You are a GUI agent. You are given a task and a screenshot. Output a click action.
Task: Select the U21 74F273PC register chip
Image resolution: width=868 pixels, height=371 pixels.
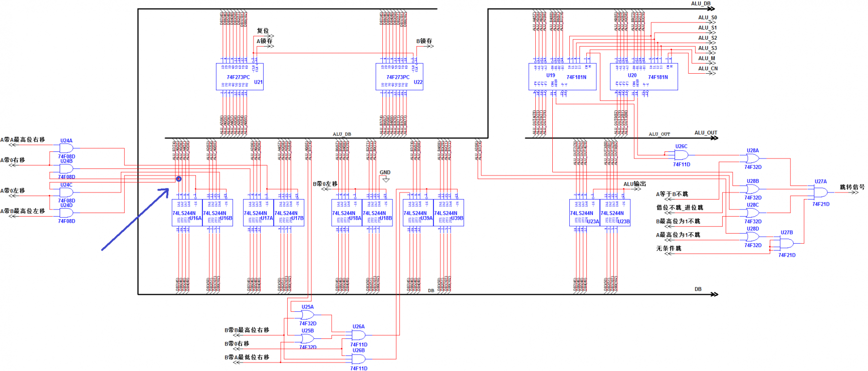coord(240,77)
